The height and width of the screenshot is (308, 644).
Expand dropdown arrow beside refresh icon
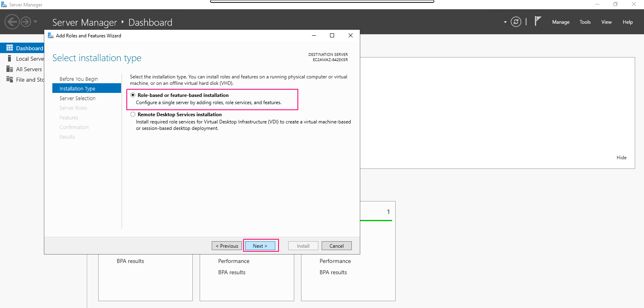pyautogui.click(x=505, y=22)
